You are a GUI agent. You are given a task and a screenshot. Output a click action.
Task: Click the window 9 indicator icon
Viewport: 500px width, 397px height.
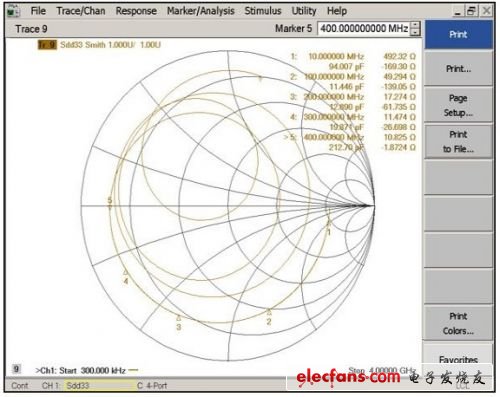(16, 369)
